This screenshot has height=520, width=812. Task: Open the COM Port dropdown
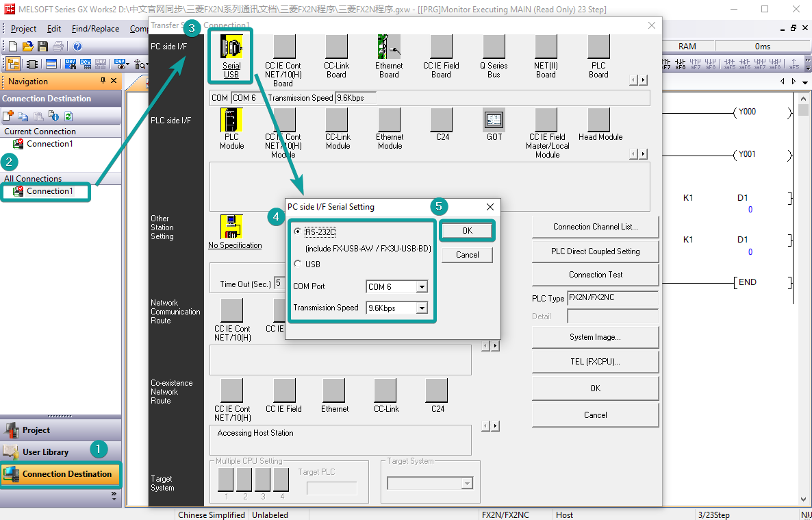click(x=422, y=286)
